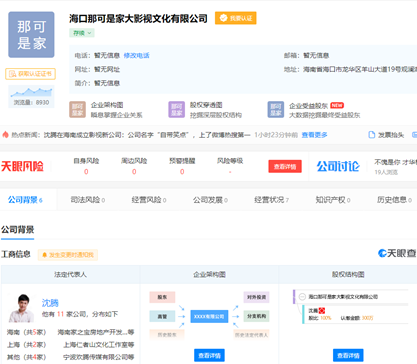Click 查看详情 under 股权结构图

[x=348, y=355]
